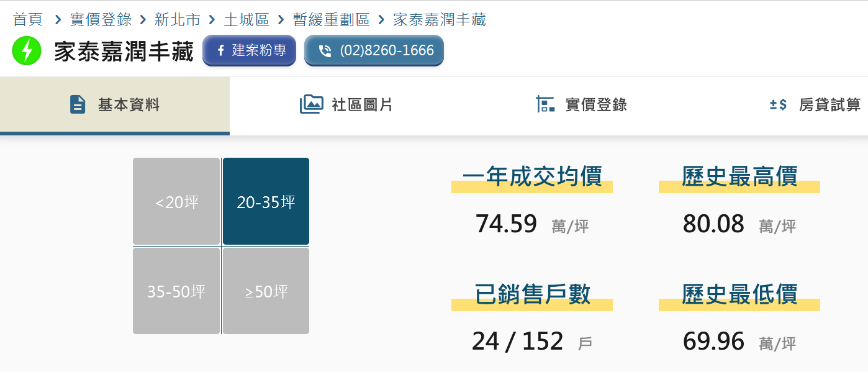Go to the 房貸試算 tab

830,105
